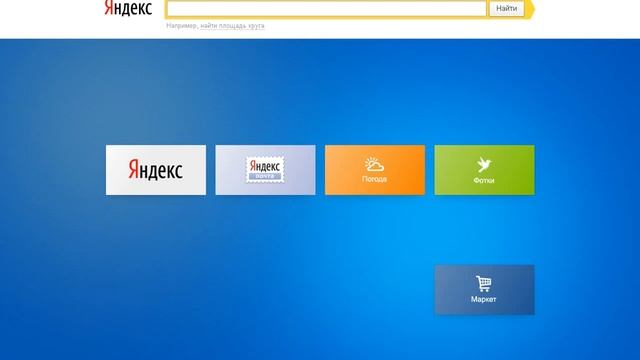
Task: Click the Яндекс logo beside search bar
Action: (x=128, y=8)
